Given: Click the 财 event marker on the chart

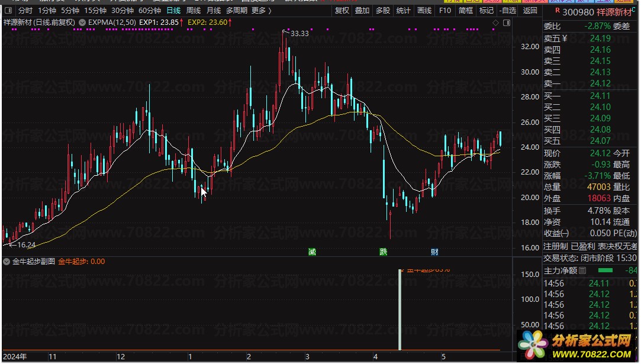Looking at the screenshot, I should click(434, 252).
